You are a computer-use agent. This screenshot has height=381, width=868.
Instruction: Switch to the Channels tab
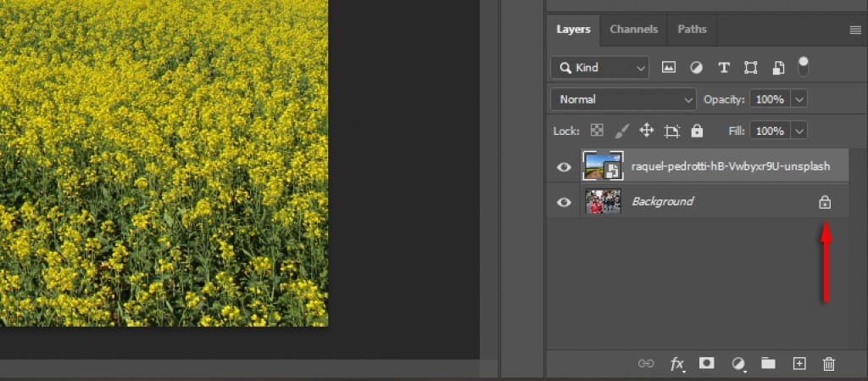(x=633, y=29)
